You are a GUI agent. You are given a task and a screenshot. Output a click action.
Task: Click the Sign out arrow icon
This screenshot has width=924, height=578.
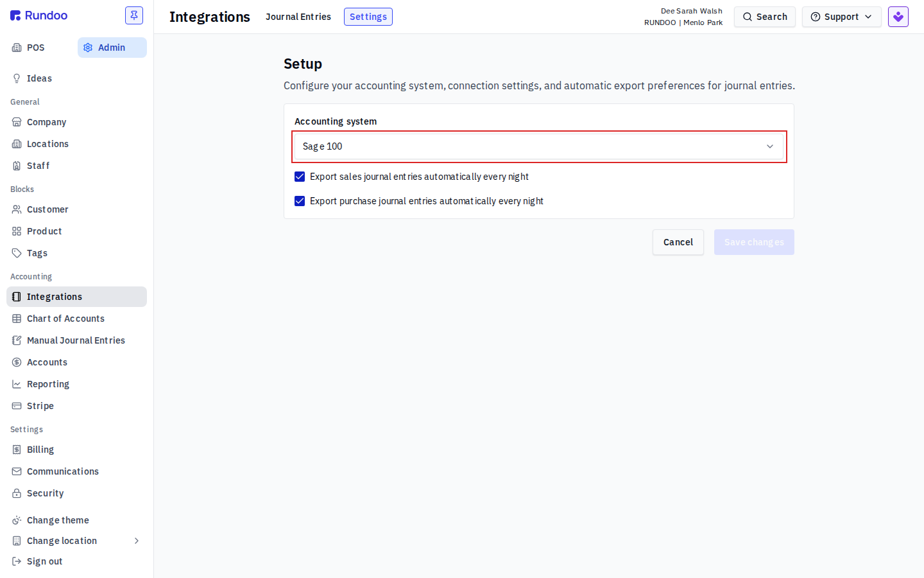point(17,561)
